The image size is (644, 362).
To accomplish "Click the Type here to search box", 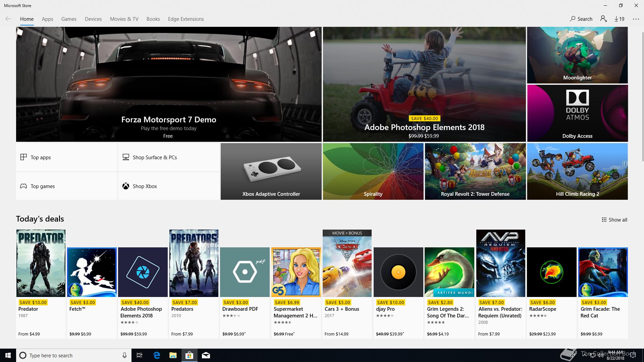I will 73,355.
